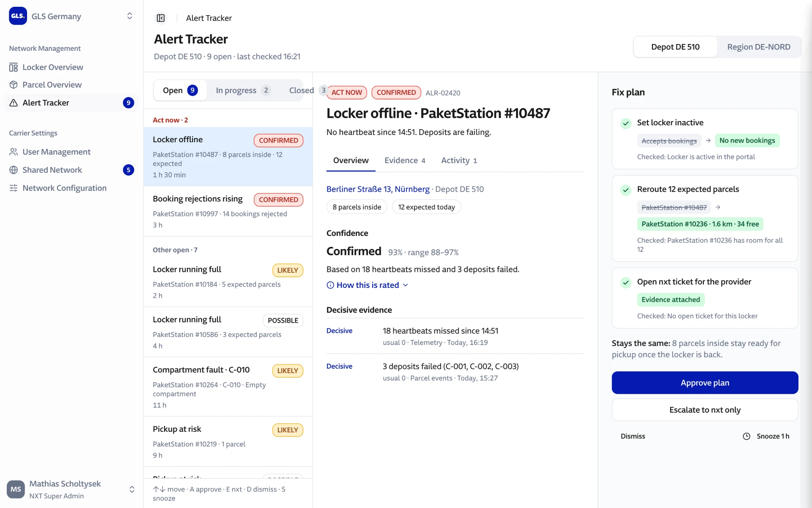Click the Snooze clock icon

(746, 436)
